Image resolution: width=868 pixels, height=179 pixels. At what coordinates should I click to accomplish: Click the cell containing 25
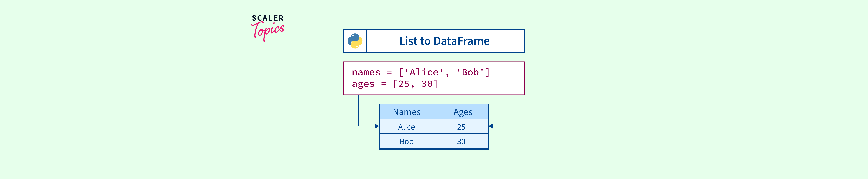461,127
